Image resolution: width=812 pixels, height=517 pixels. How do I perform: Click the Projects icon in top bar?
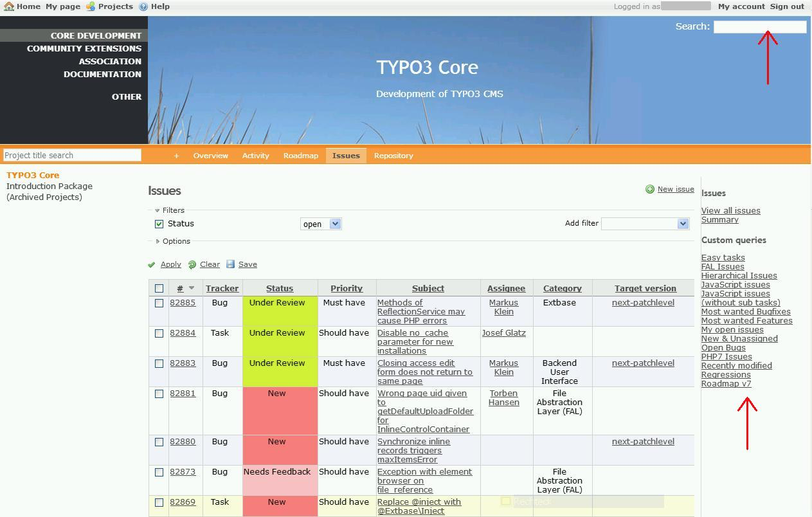91,6
